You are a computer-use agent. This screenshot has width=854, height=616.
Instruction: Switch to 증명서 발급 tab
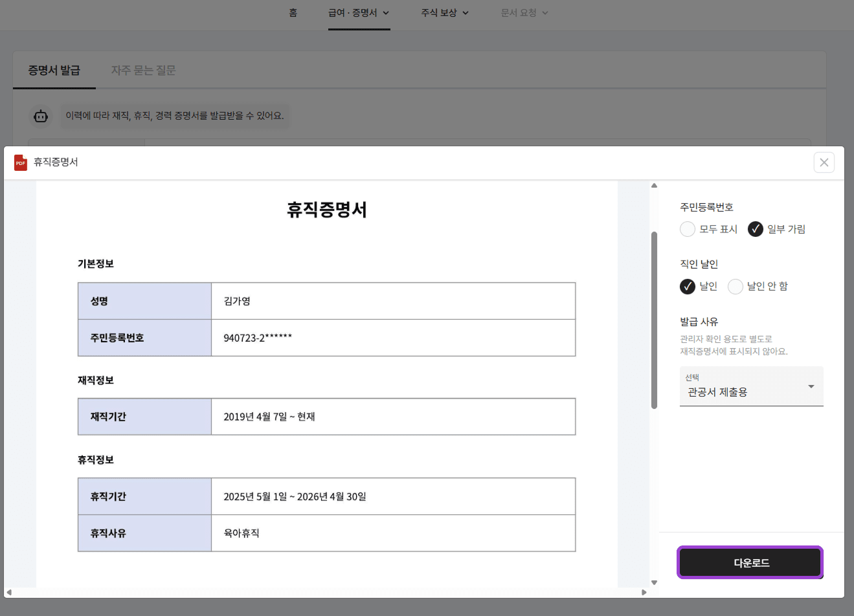[54, 70]
